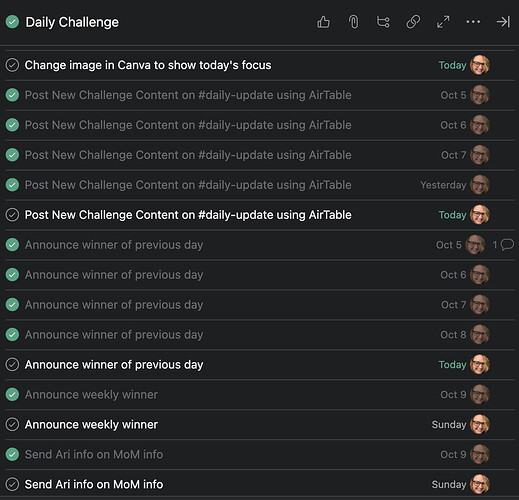
Task: Copy the task link via the chain icon
Action: pyautogui.click(x=413, y=22)
